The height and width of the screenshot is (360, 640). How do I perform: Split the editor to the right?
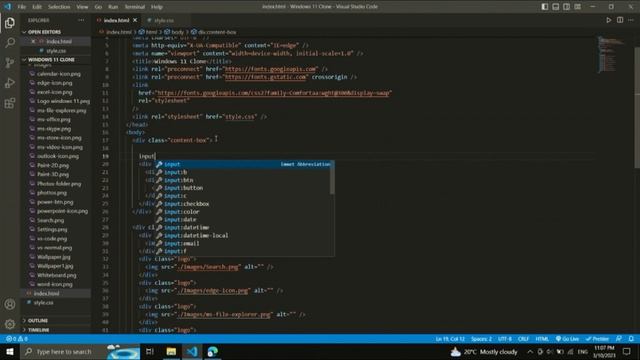click(620, 20)
